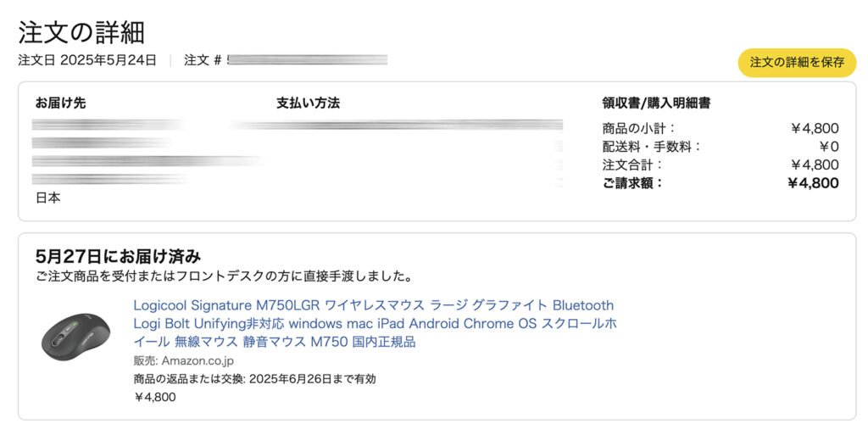Click the ¥4,800 price under the product
Image resolution: width=868 pixels, height=424 pixels.
pos(155,397)
